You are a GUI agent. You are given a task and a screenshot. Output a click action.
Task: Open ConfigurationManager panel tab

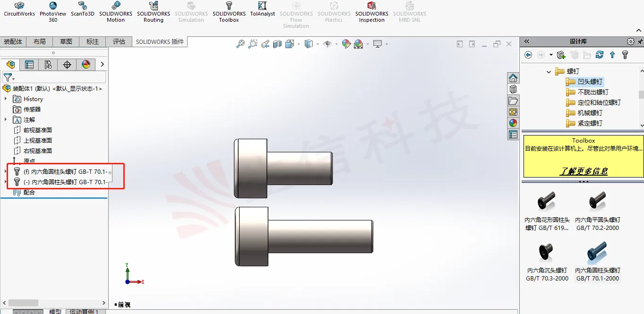pyautogui.click(x=48, y=65)
